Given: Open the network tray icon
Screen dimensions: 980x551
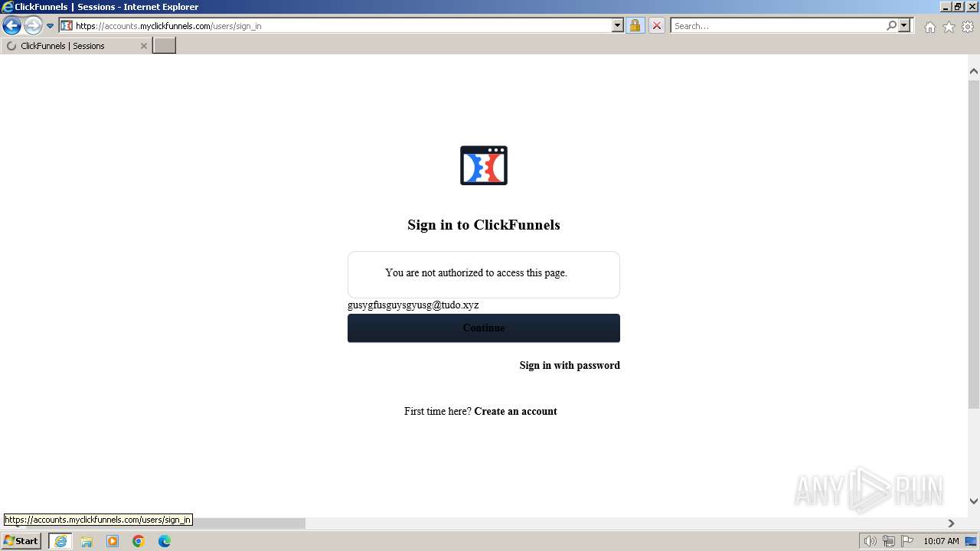Looking at the screenshot, I should pos(889,541).
